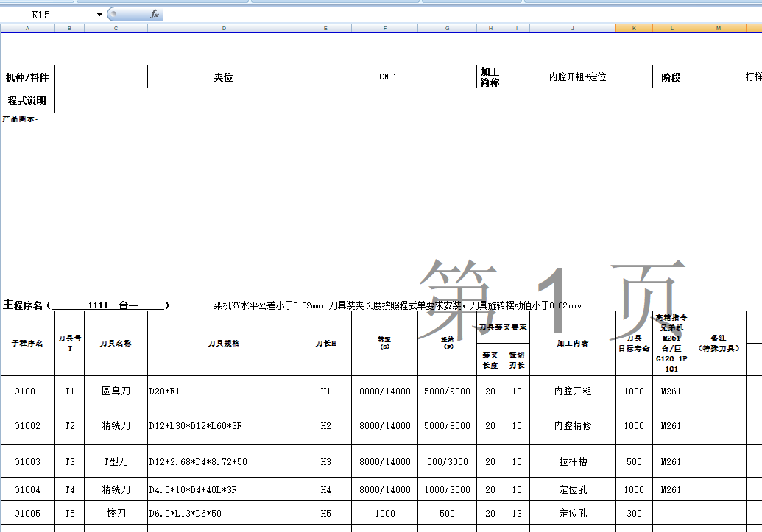Image resolution: width=762 pixels, height=532 pixels.
Task: Click cell O1003
Action: click(x=28, y=461)
